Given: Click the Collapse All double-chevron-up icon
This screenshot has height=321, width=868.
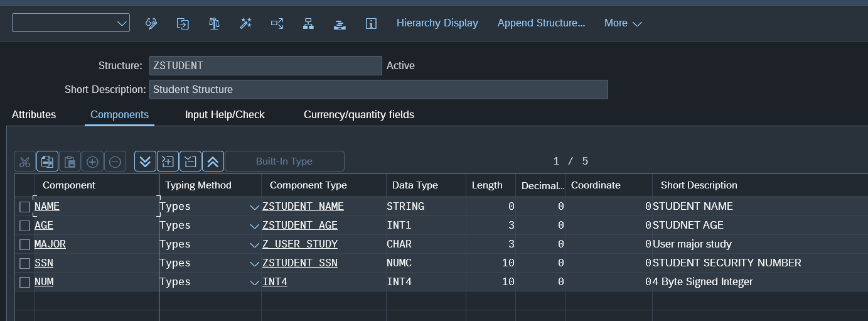Looking at the screenshot, I should (x=213, y=161).
